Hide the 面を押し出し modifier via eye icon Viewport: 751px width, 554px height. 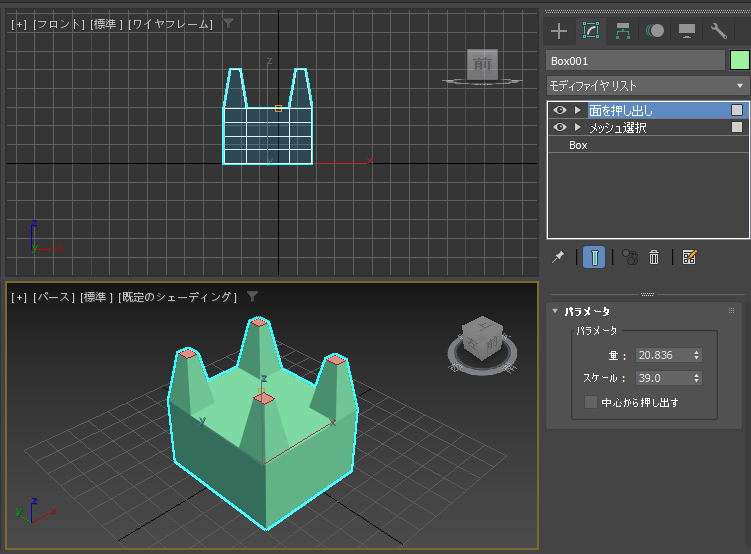[560, 110]
